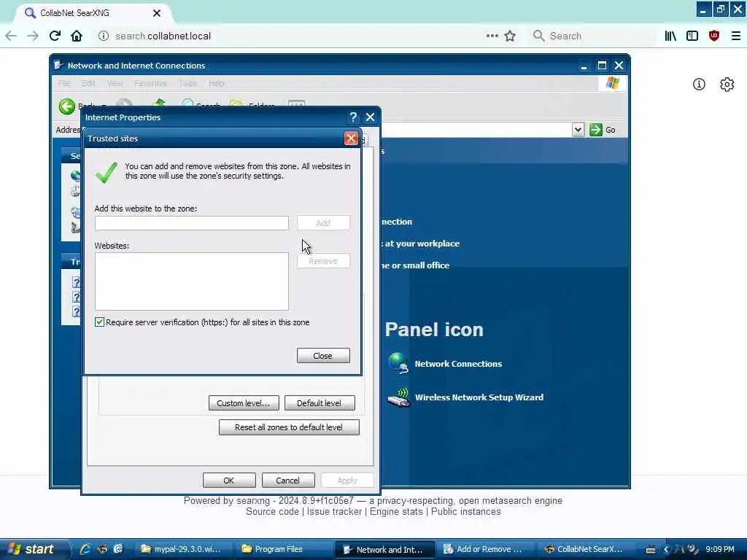Open the browser hamburger menu
The image size is (747, 560).
[735, 36]
